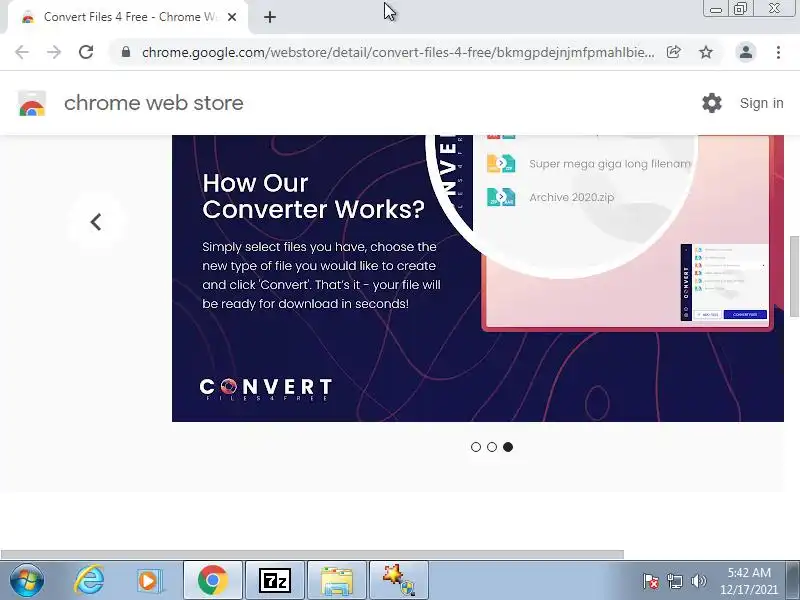Open the Chrome profile avatar menu
The width and height of the screenshot is (800, 600).
coord(745,52)
